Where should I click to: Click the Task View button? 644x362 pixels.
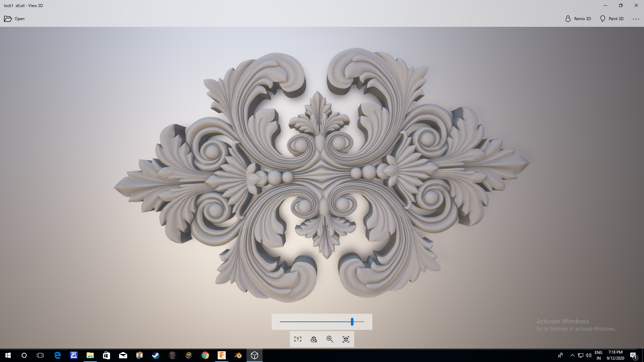coord(40,355)
